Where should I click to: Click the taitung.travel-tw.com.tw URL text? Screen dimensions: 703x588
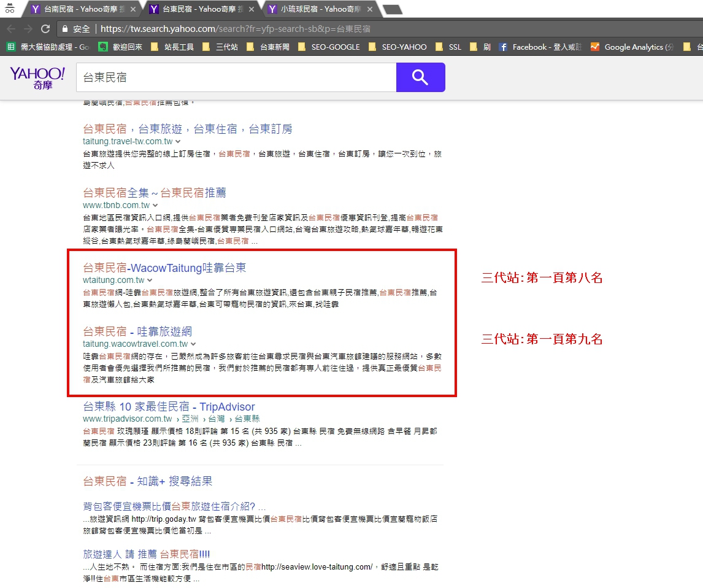click(x=128, y=142)
